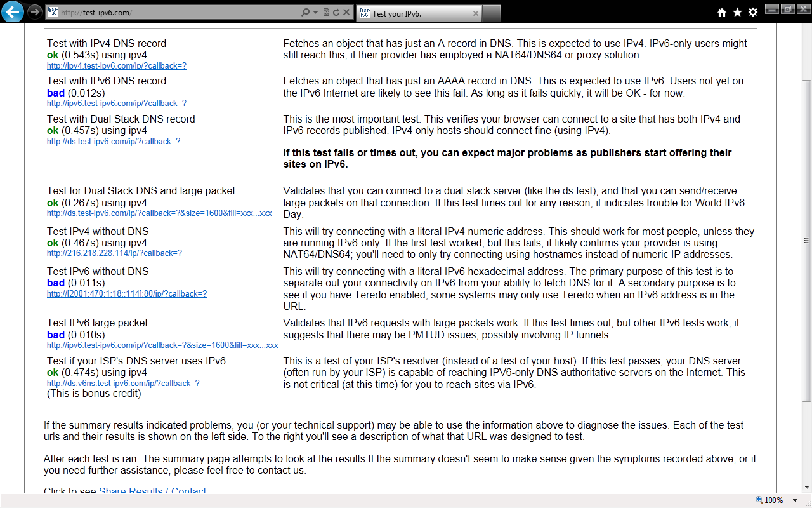Close the Test your IPv6 tab
Viewport: 812px width, 508px height.
point(476,13)
